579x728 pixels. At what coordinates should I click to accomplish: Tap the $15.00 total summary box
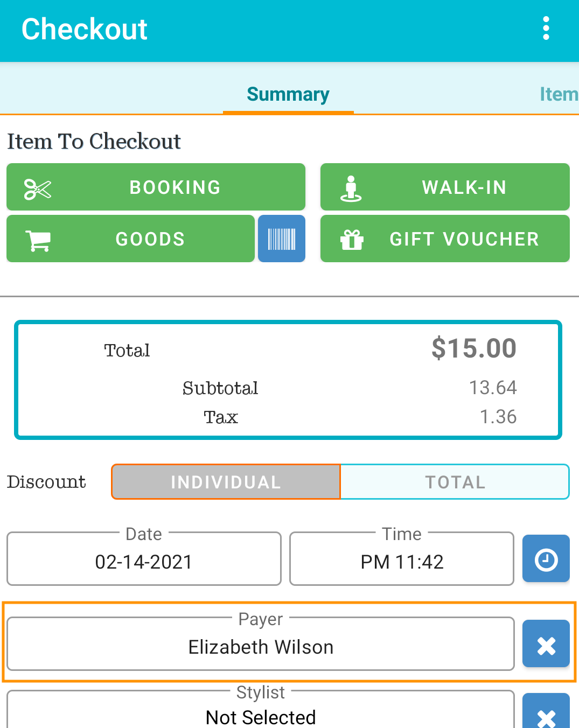(288, 380)
